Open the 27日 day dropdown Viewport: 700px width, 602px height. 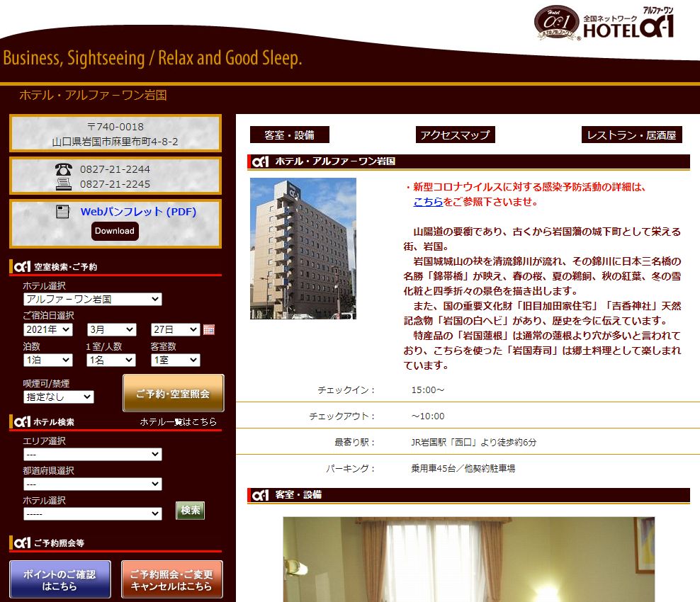pyautogui.click(x=175, y=330)
